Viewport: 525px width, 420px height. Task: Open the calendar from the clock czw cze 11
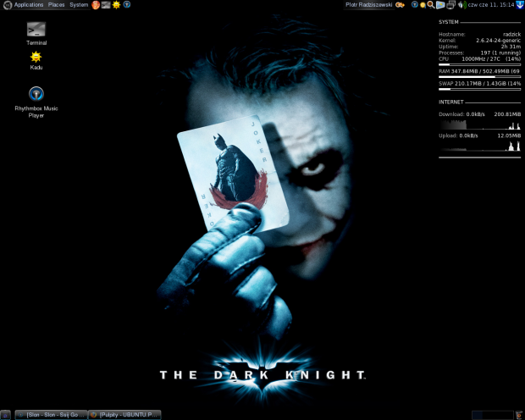491,5
